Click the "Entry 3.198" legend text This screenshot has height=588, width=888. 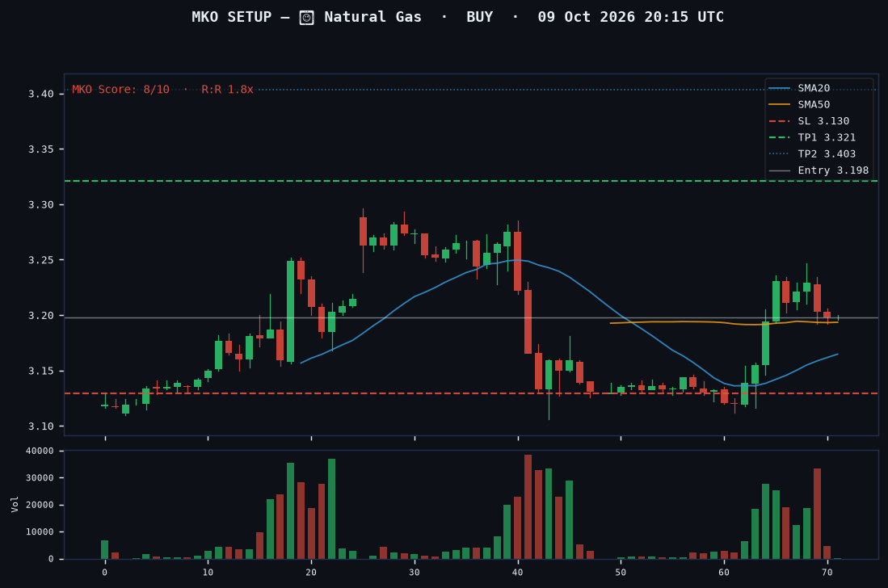tap(833, 170)
